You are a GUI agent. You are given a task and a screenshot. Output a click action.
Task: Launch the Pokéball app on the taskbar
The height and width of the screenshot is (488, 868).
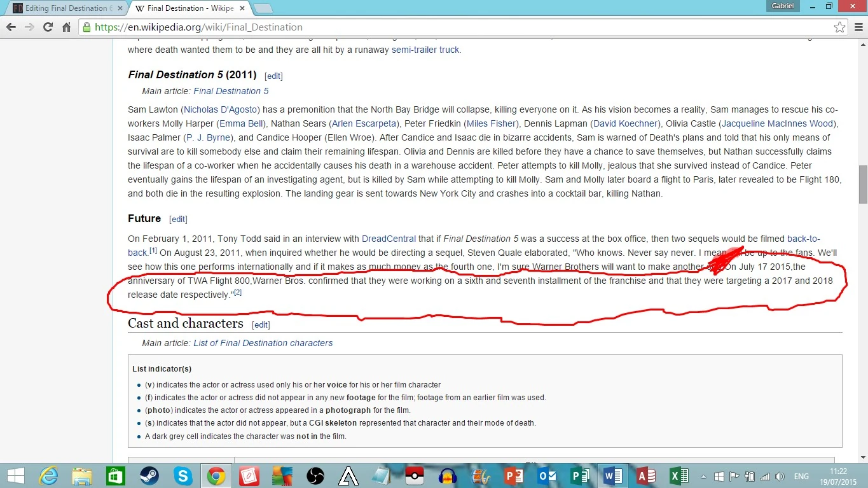415,475
